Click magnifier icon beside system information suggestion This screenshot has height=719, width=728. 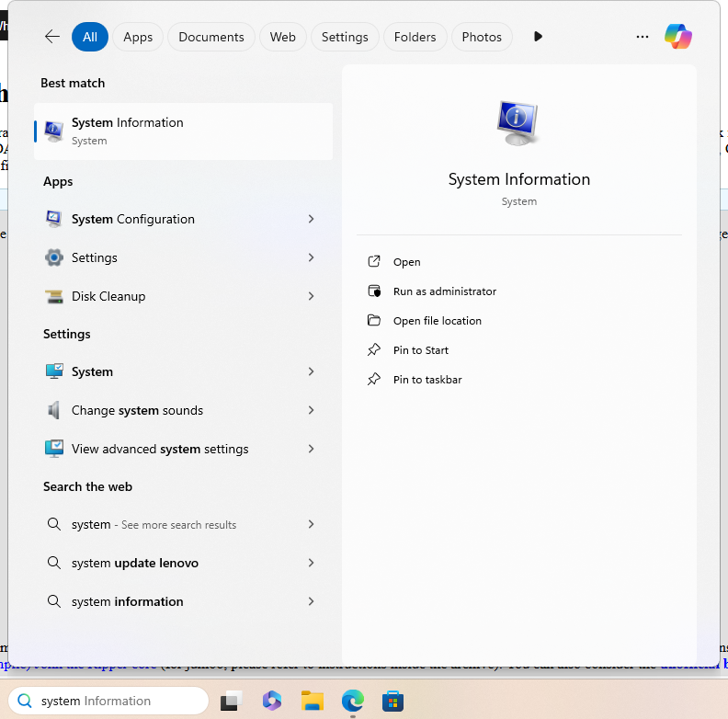tap(54, 601)
